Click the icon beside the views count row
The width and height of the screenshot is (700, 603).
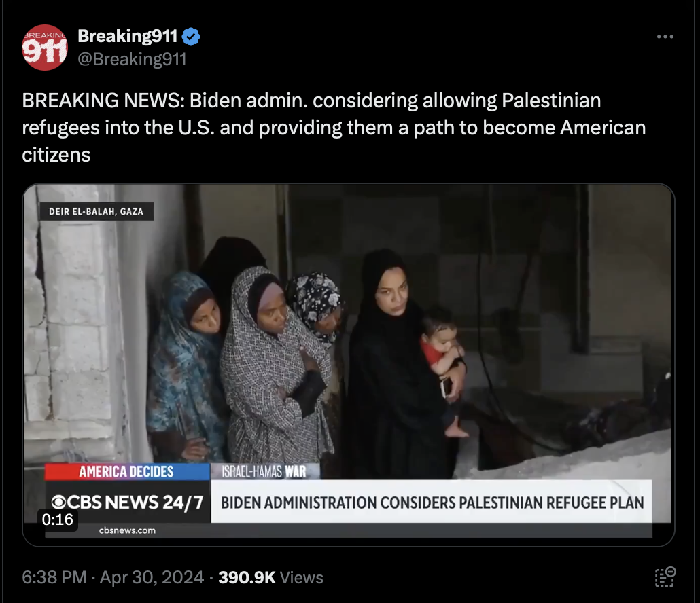665,577
